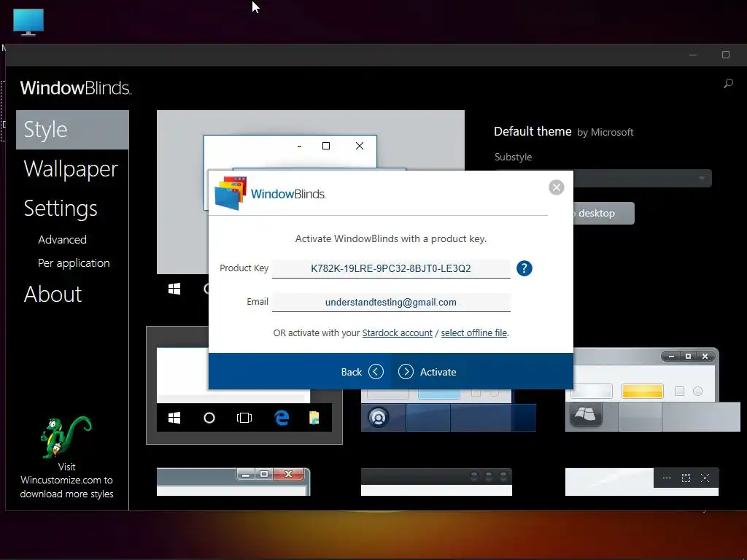
Task: Expand the Substyle dropdown
Action: click(x=603, y=178)
